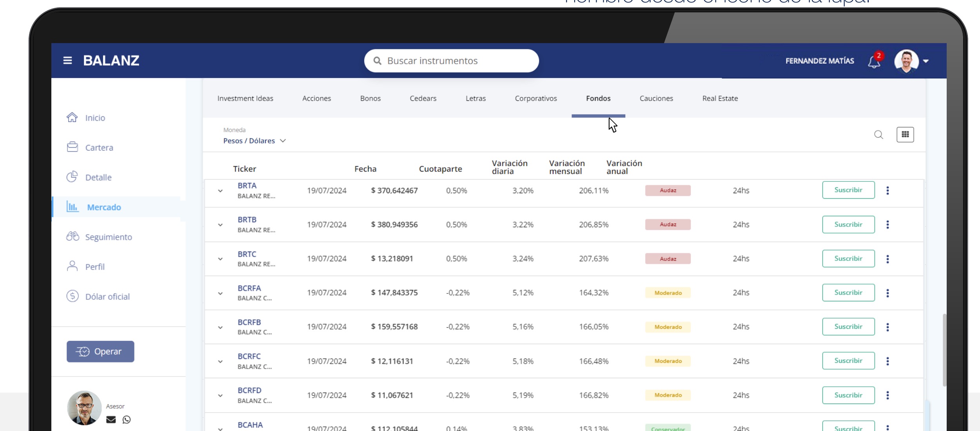Subscribe to the BCRFA fund
The height and width of the screenshot is (431, 980).
[848, 293]
